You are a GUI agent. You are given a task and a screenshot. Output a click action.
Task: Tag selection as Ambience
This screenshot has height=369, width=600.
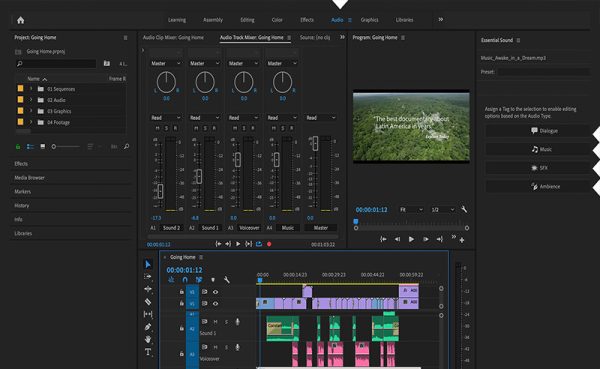pos(539,186)
